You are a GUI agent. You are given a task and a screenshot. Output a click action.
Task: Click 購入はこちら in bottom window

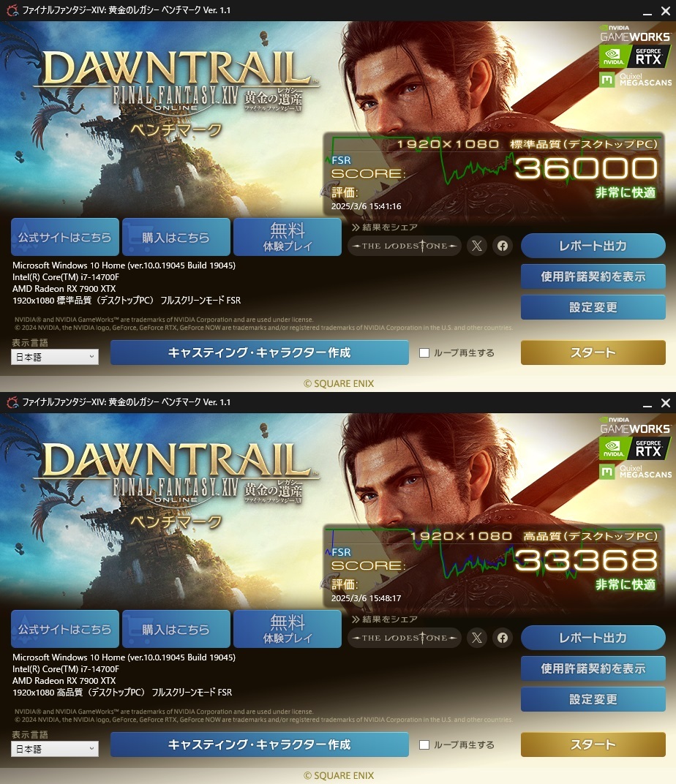coord(176,629)
